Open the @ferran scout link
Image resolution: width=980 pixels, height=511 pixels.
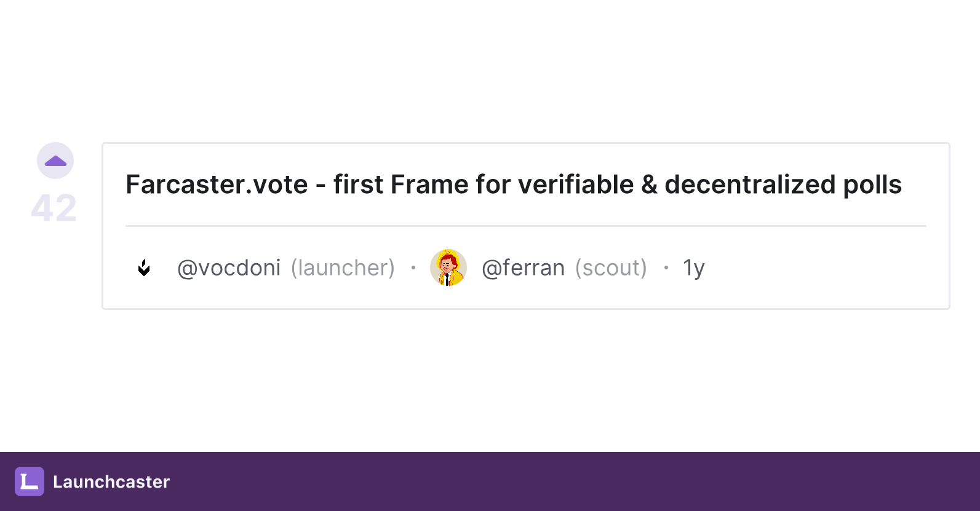[524, 268]
